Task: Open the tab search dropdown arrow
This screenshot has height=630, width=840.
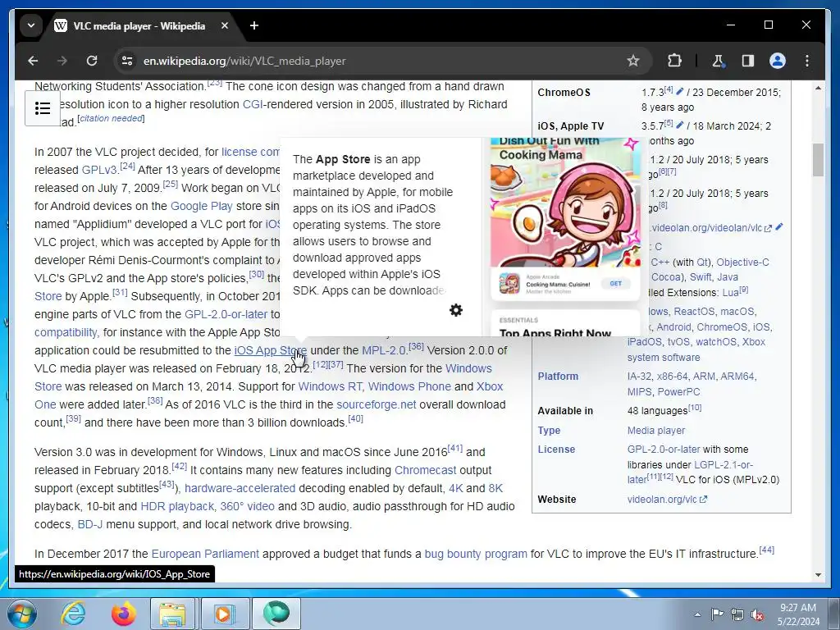Action: click(31, 25)
